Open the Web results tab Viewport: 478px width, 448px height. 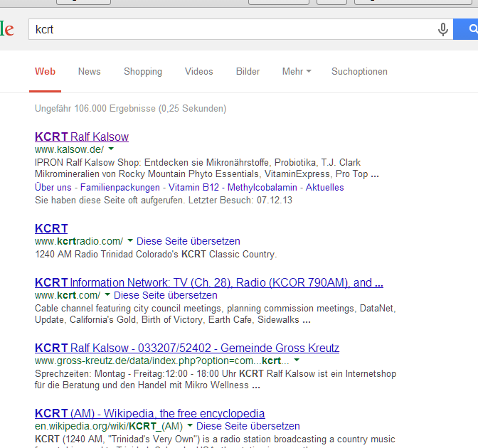(x=45, y=71)
